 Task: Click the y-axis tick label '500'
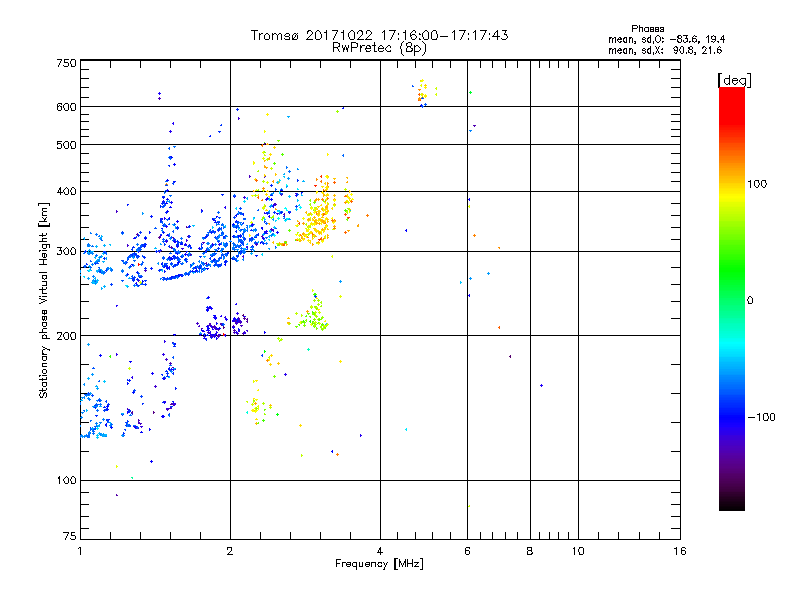tap(67, 145)
